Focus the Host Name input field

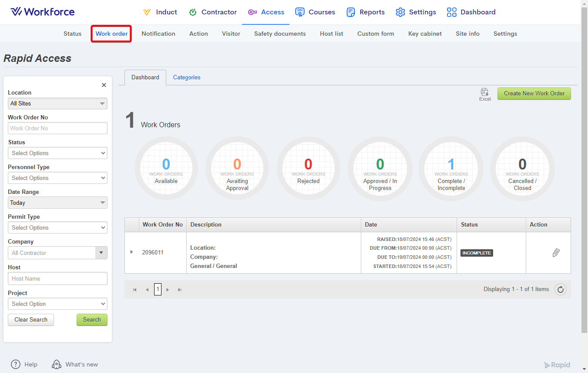(57, 278)
